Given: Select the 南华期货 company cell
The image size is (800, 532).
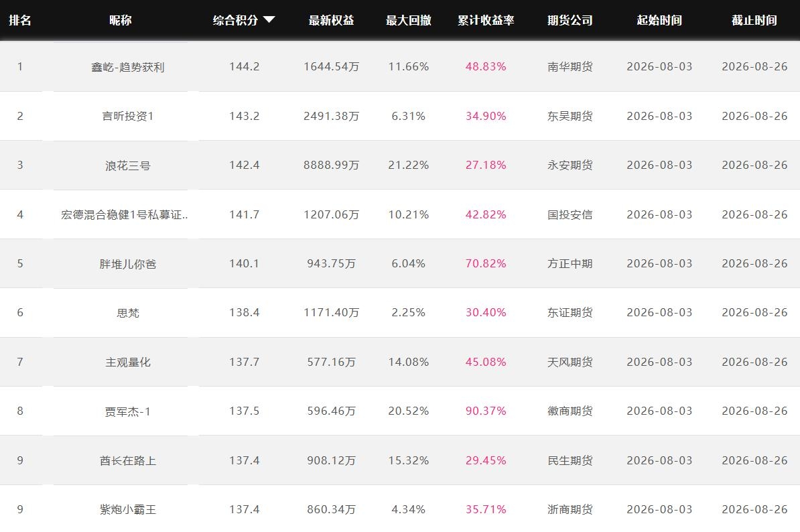Looking at the screenshot, I should coord(570,67).
